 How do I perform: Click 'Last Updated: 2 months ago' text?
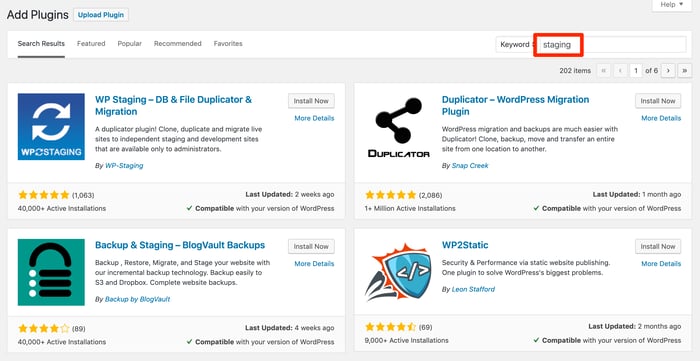635,327
